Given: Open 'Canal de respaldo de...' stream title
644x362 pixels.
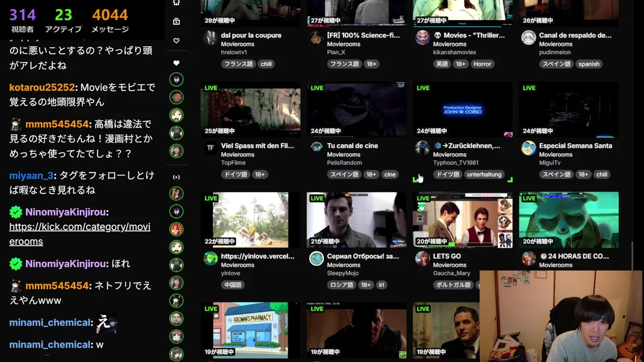Looking at the screenshot, I should click(x=575, y=35).
